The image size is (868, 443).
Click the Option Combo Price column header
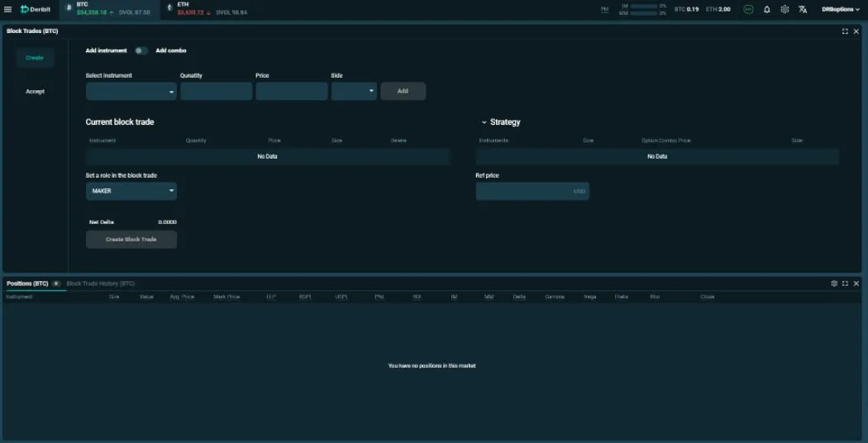point(666,141)
